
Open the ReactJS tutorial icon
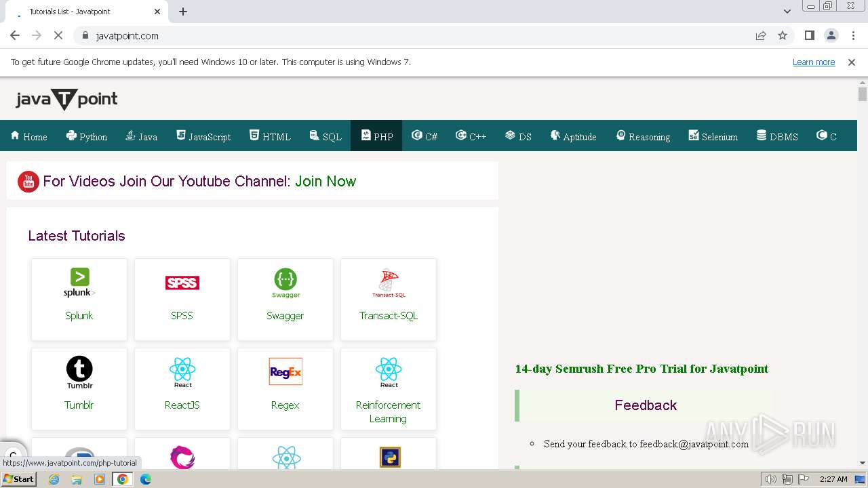182,373
